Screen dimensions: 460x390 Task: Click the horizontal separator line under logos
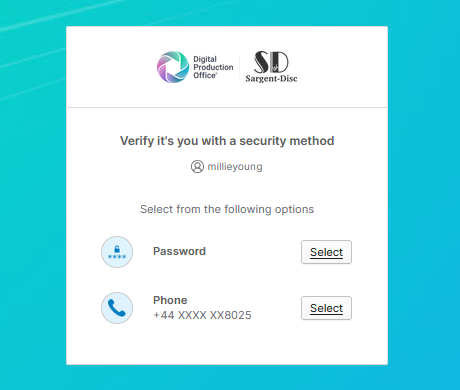pyautogui.click(x=227, y=107)
